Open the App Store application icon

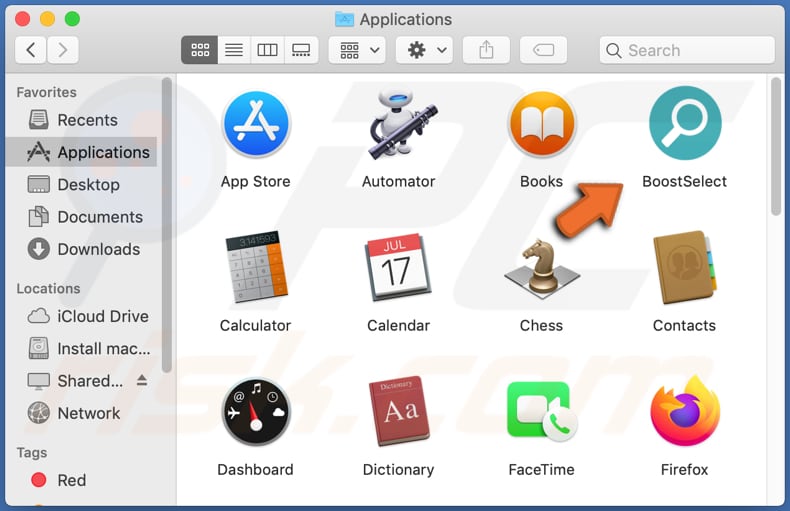click(x=256, y=124)
